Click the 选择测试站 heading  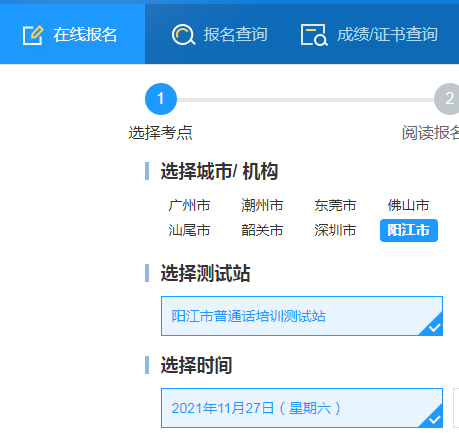tap(205, 273)
